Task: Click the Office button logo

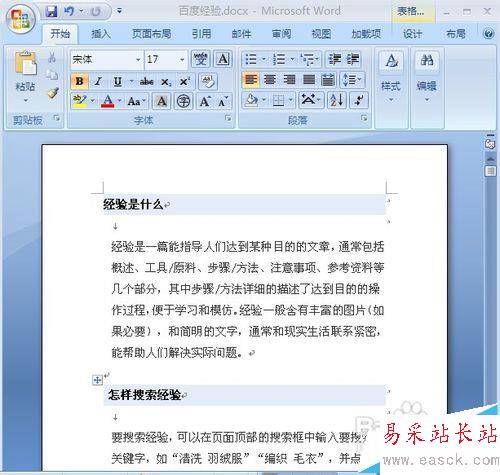Action: [21, 19]
